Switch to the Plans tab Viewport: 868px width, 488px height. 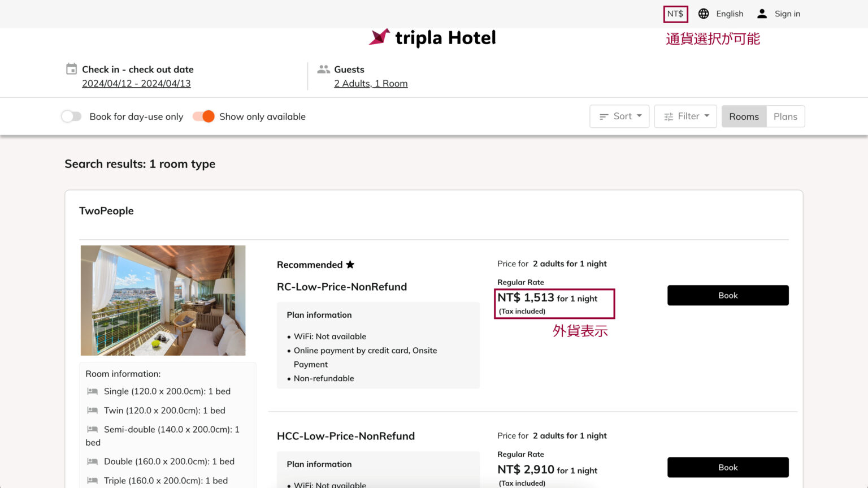click(x=785, y=116)
